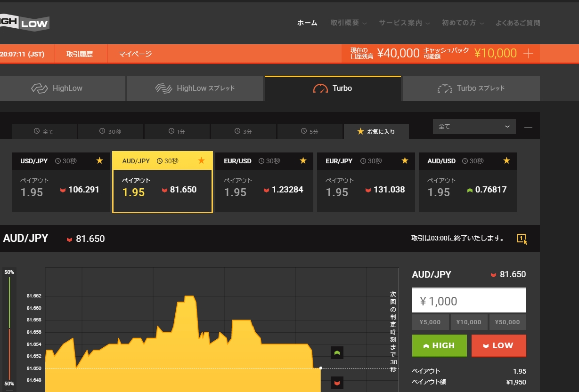Select the Turbo tab
The height and width of the screenshot is (392, 579).
pos(333,88)
